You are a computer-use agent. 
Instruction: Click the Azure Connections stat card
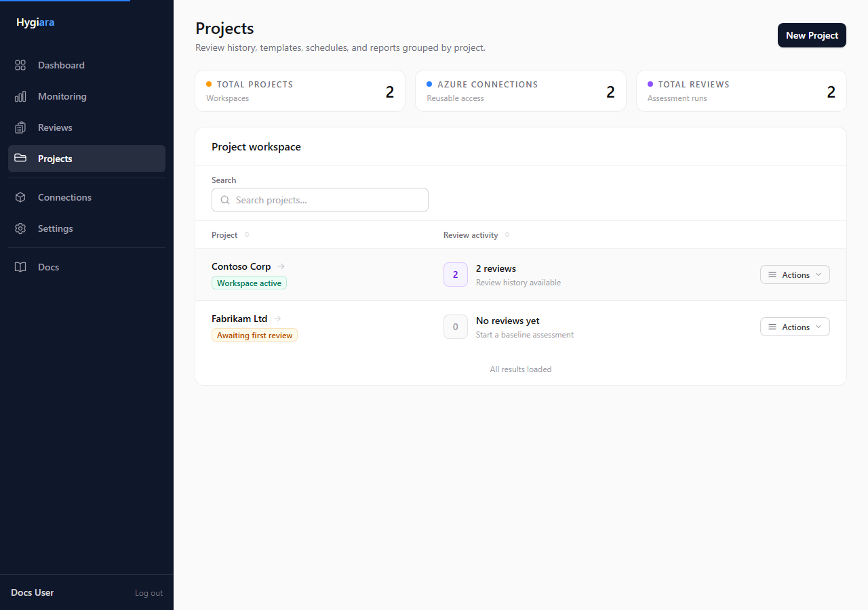[x=521, y=91]
